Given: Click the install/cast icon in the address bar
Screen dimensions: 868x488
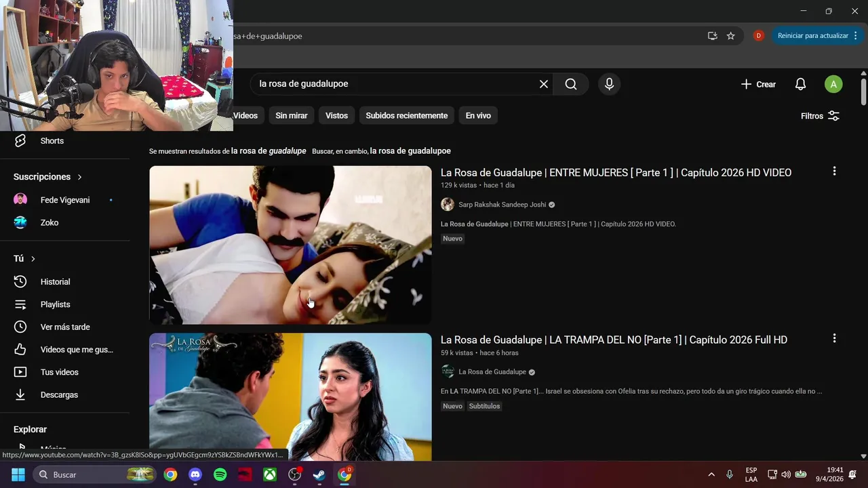Looking at the screenshot, I should [x=712, y=36].
